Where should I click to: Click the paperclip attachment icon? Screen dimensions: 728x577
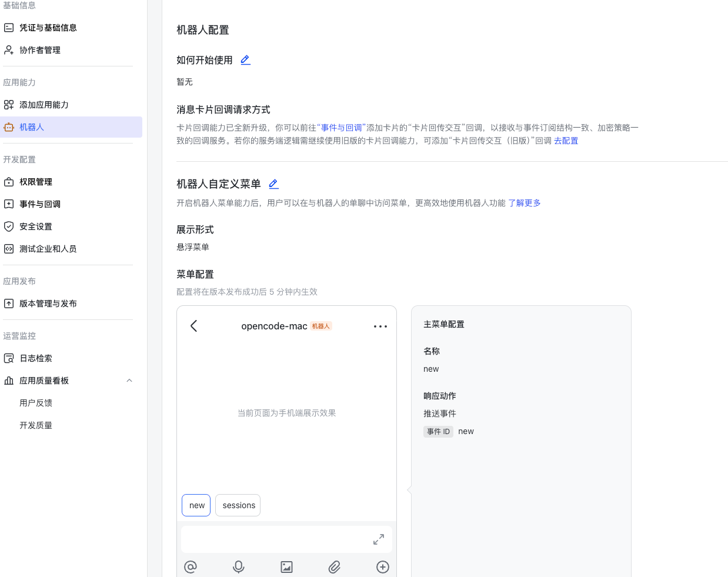click(x=335, y=567)
